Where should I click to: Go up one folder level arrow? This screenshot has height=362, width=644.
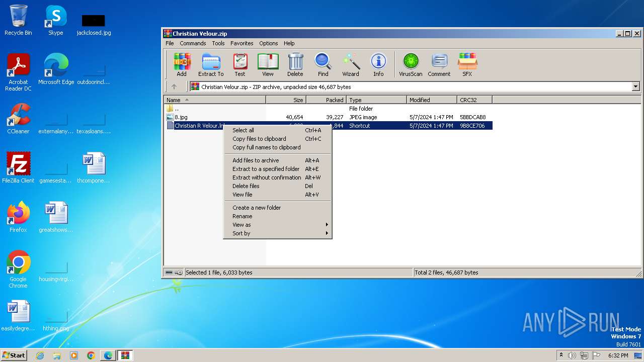click(174, 86)
